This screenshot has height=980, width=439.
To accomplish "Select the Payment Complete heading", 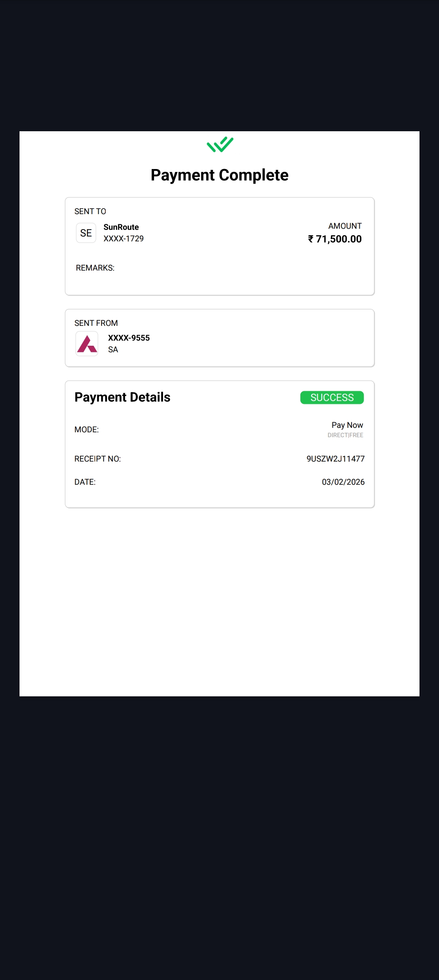I will point(219,175).
